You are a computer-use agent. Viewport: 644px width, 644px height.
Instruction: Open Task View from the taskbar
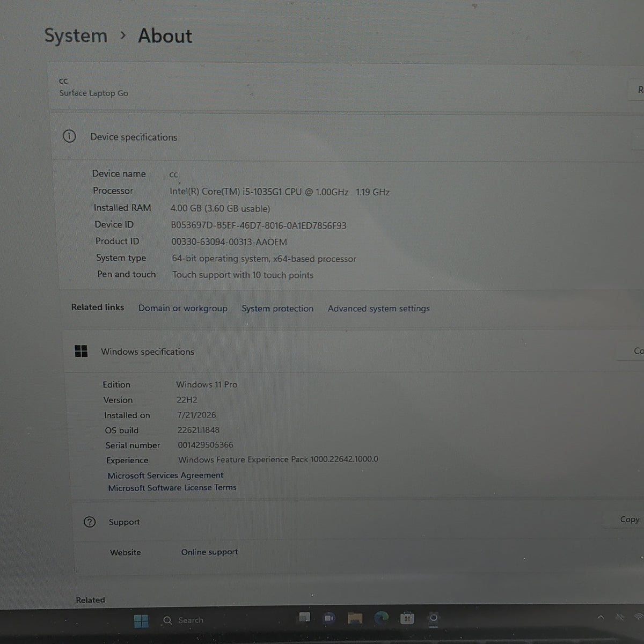[305, 618]
